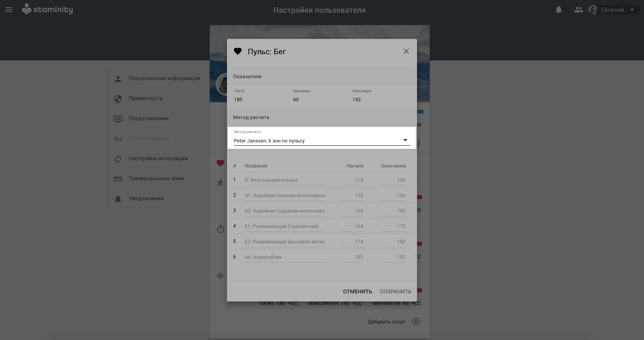Open the hamburger navigation menu

point(9,10)
